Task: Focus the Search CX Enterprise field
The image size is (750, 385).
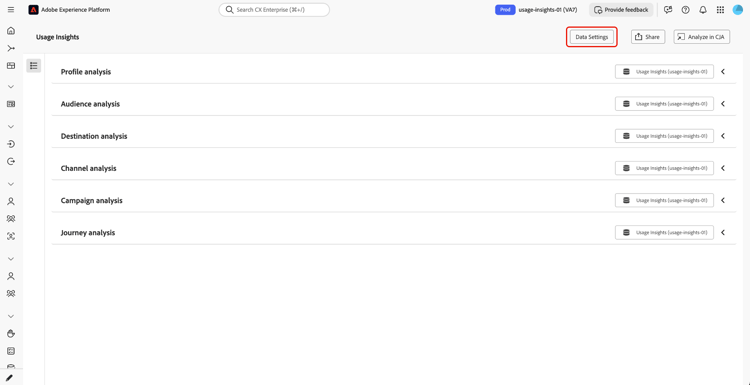Action: click(x=274, y=10)
